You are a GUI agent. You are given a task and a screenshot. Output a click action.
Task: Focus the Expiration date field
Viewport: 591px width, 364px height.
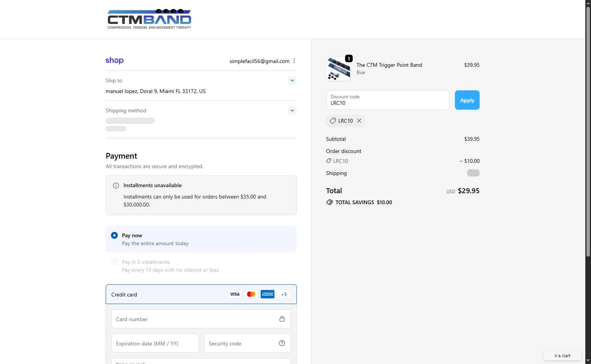(x=155, y=343)
